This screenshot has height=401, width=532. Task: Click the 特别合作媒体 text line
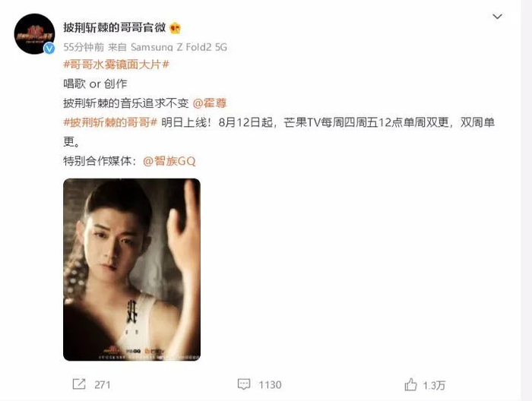[x=100, y=161]
